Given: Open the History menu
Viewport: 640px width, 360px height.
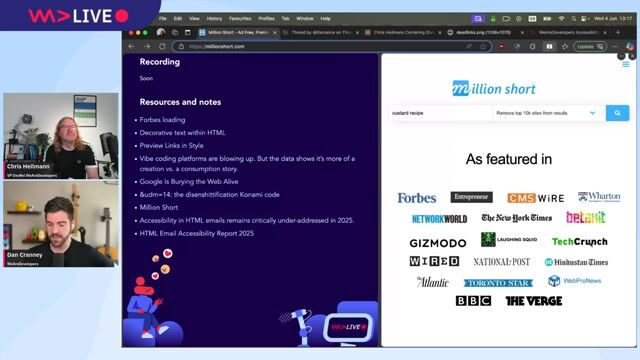Looking at the screenshot, I should pyautogui.click(x=214, y=19).
